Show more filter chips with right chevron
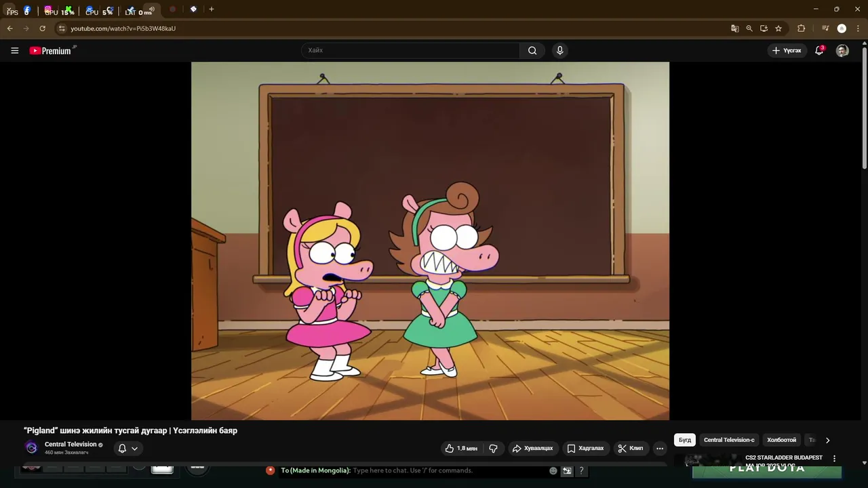Viewport: 868px width, 488px height. 827,440
